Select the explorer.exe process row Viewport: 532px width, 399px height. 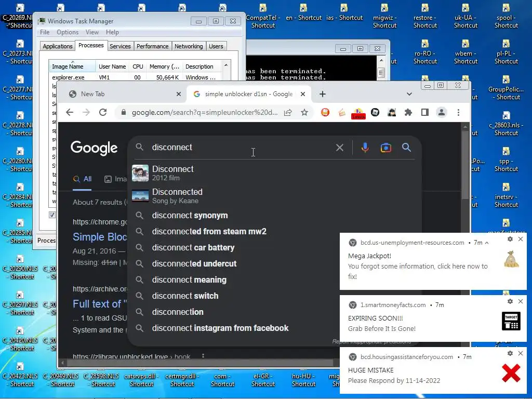pyautogui.click(x=135, y=77)
